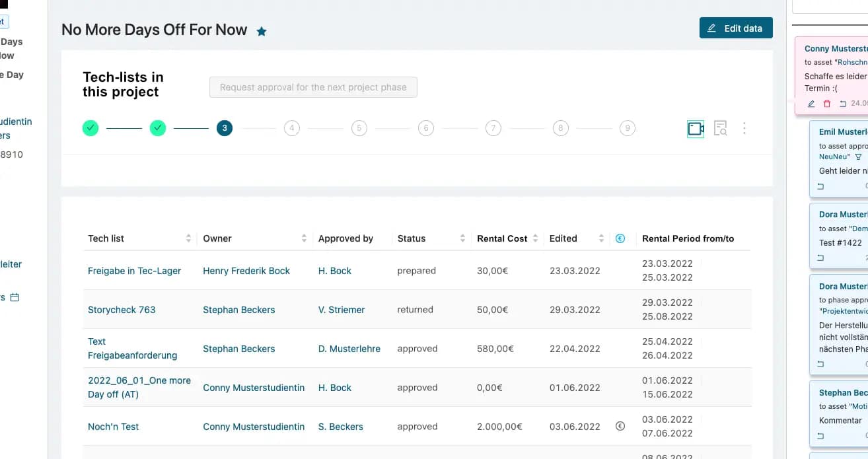The width and height of the screenshot is (868, 459).
Task: Jump to phase 9 in the stepper
Action: coord(628,128)
